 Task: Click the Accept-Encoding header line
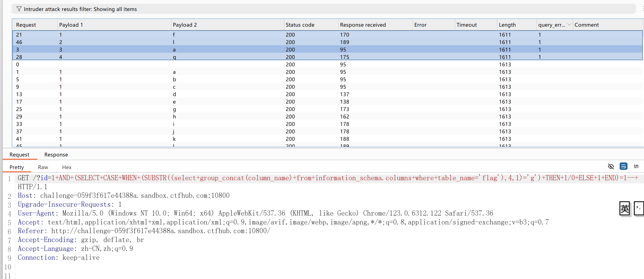click(x=81, y=240)
